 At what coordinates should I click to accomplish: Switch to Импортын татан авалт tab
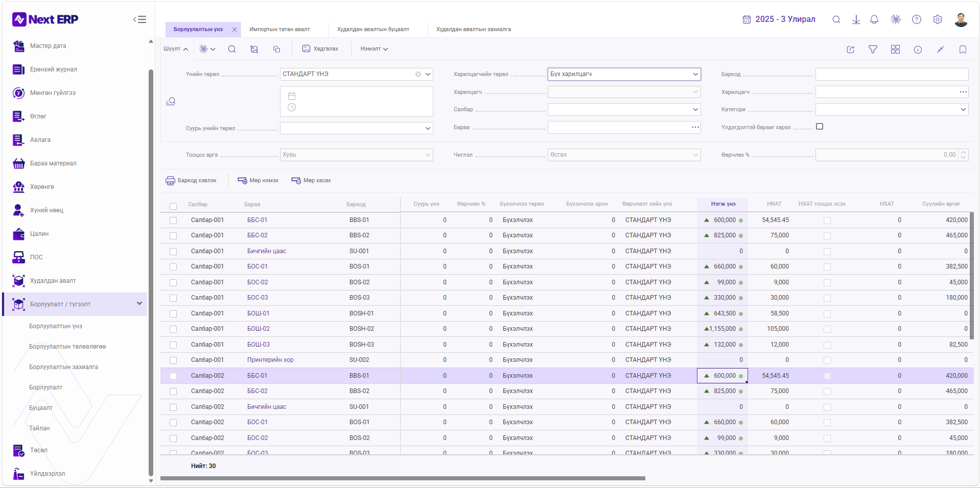pyautogui.click(x=279, y=30)
